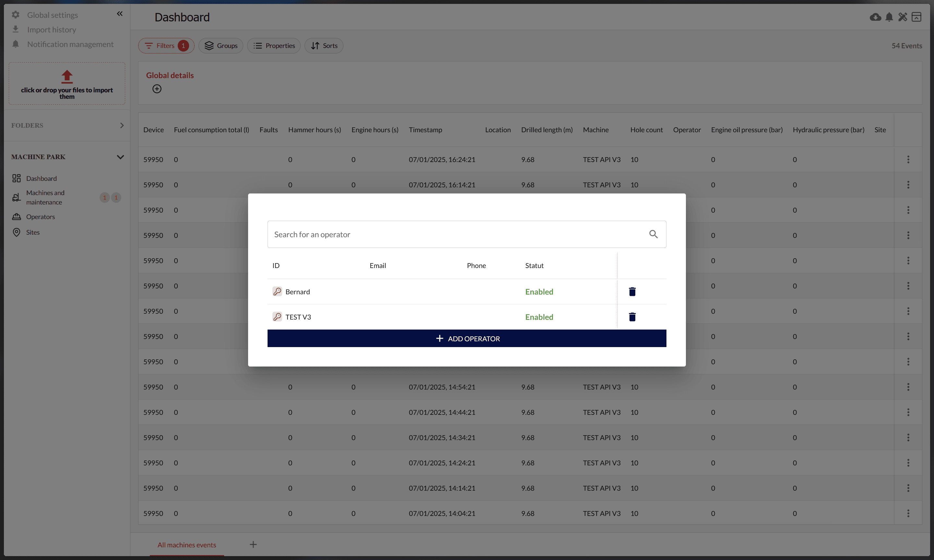934x560 pixels.
Task: Delete operator Bernard with trash icon
Action: (x=632, y=291)
